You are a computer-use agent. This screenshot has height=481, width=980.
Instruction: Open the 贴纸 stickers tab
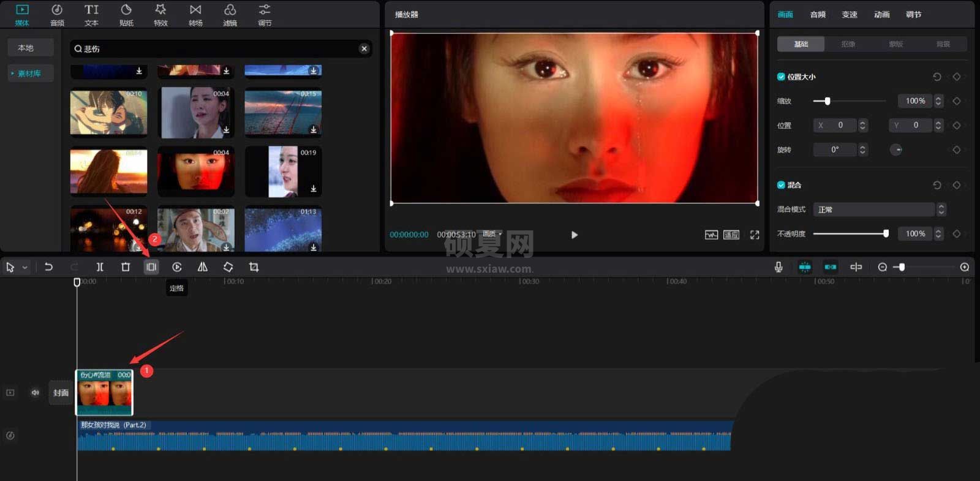coord(126,15)
